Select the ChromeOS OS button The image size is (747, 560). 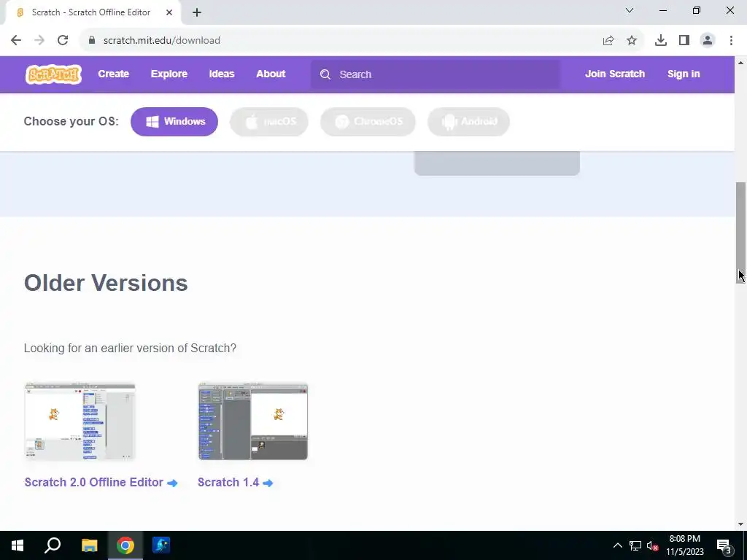click(x=368, y=122)
